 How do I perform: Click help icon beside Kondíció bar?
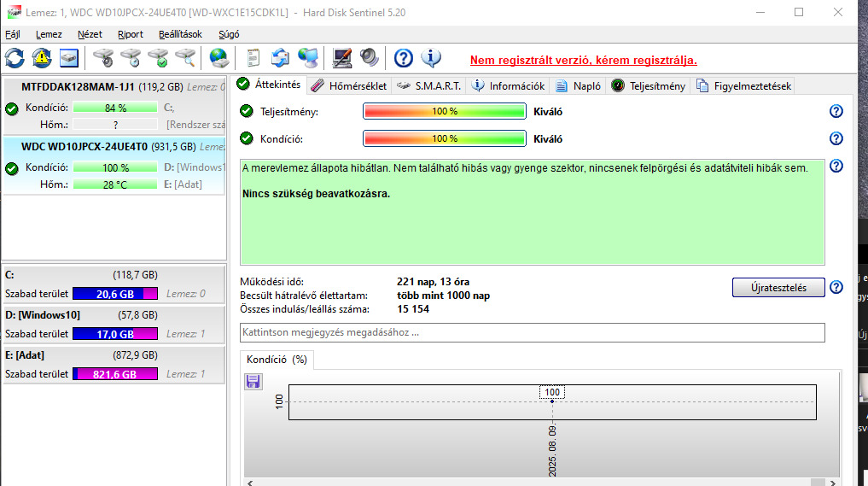tap(836, 138)
